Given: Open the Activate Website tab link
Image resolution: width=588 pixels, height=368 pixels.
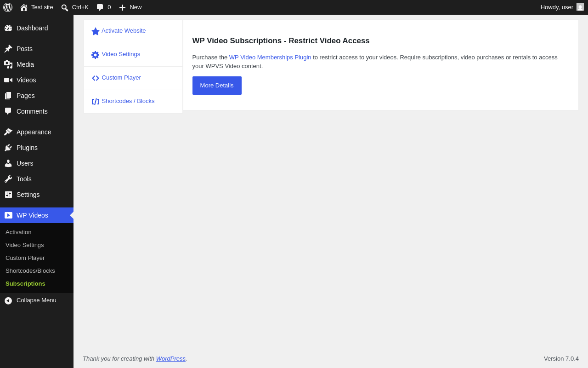Looking at the screenshot, I should 124,31.
